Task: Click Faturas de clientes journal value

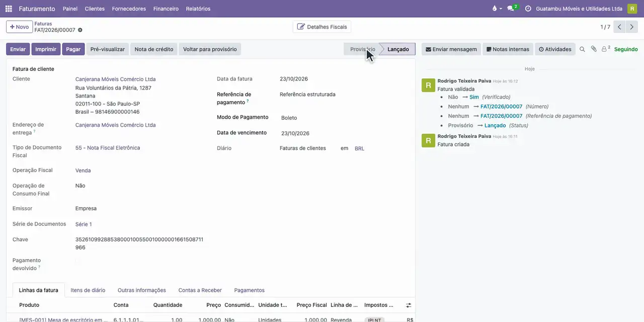Action: 303,148
